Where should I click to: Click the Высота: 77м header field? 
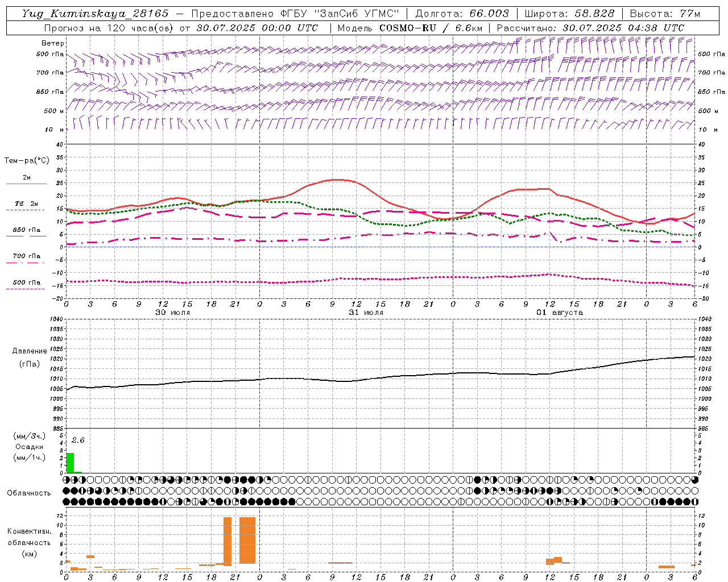click(x=665, y=13)
